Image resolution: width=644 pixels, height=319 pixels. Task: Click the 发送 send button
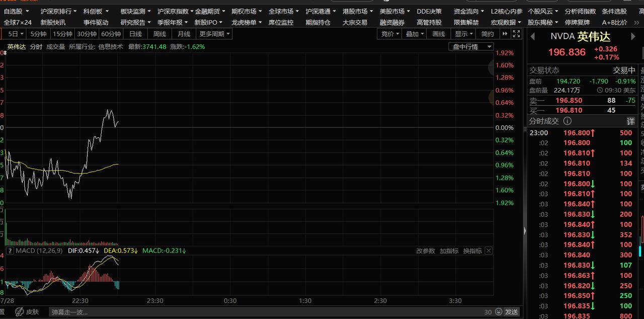point(512,312)
